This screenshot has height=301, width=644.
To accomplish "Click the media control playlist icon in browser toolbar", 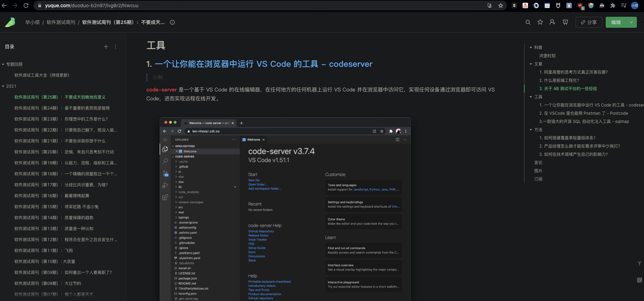I will [x=624, y=5].
